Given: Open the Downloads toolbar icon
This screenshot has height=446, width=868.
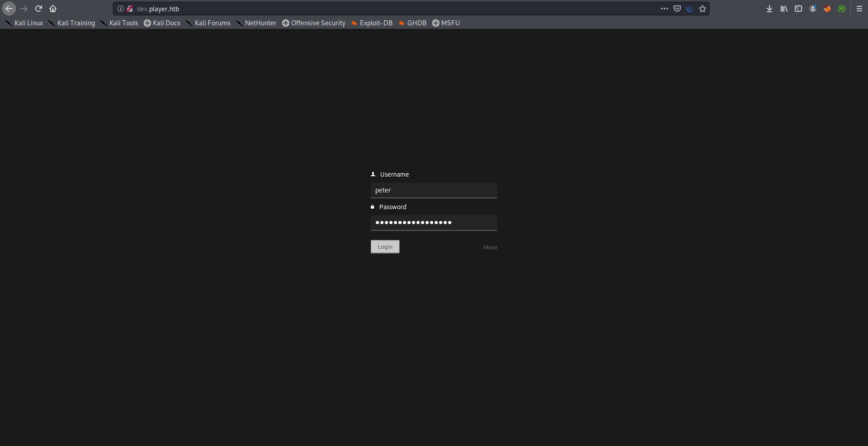Looking at the screenshot, I should tap(769, 9).
